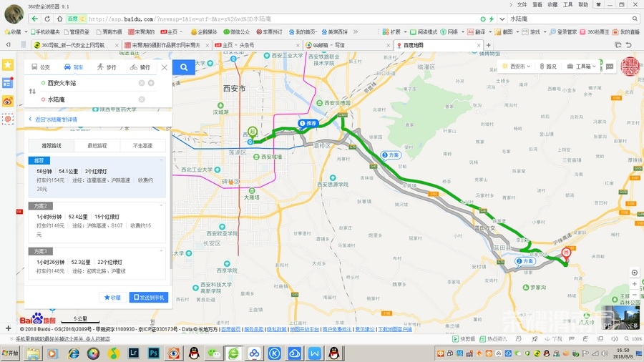Open the browser home page icon
The image size is (644, 362).
coord(59,19)
